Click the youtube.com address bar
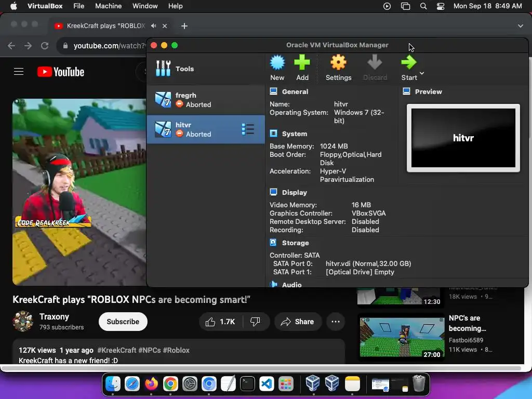This screenshot has height=399, width=532. (x=109, y=46)
